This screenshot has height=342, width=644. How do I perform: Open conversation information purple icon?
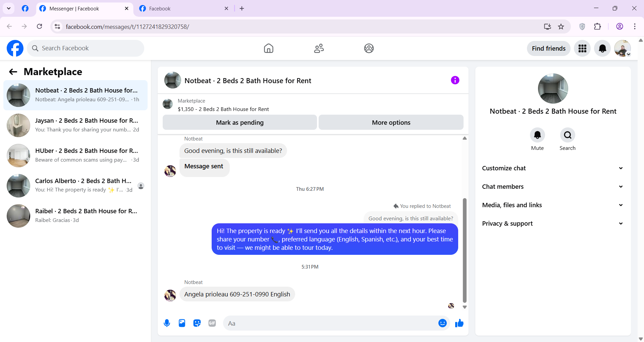click(x=455, y=80)
